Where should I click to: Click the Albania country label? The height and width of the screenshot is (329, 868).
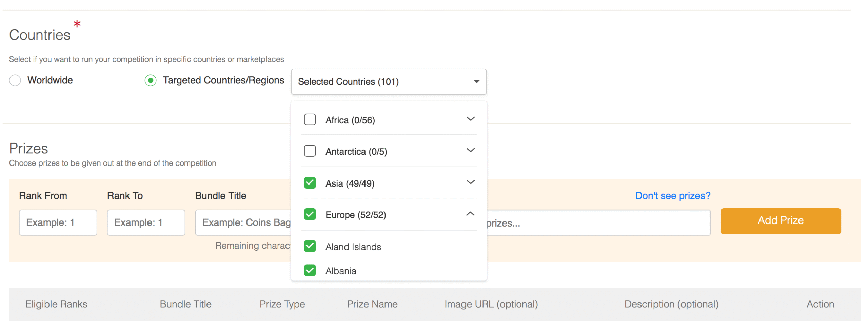[x=340, y=271]
